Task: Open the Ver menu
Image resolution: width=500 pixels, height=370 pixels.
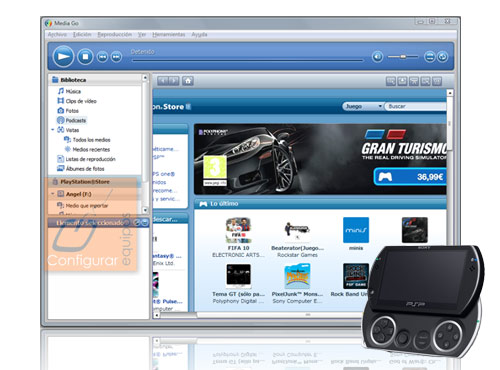Action: (x=142, y=35)
